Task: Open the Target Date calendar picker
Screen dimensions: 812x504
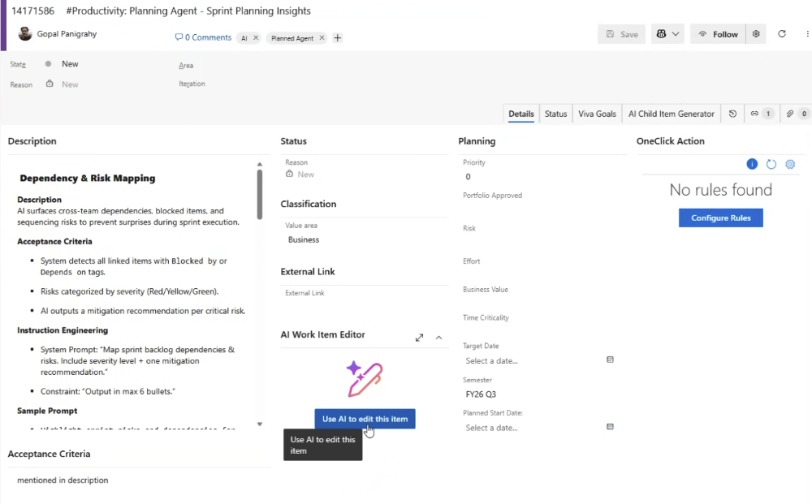Action: tap(610, 360)
